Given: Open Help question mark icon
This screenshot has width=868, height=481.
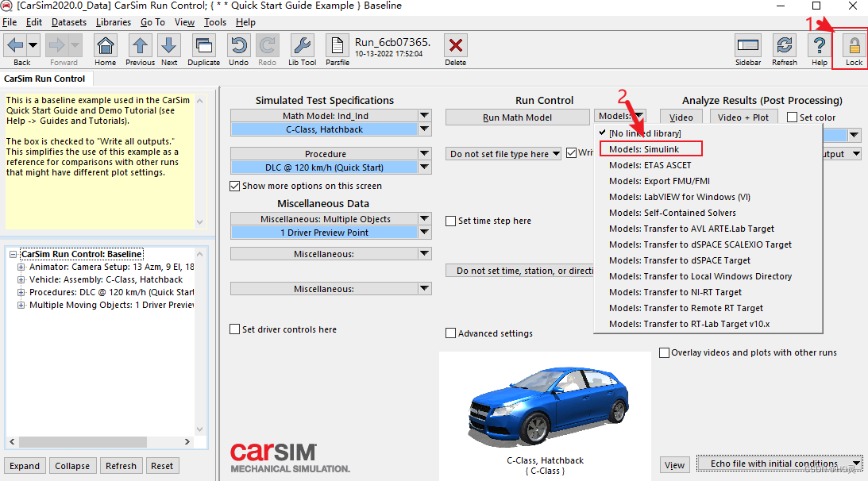Looking at the screenshot, I should pos(820,45).
